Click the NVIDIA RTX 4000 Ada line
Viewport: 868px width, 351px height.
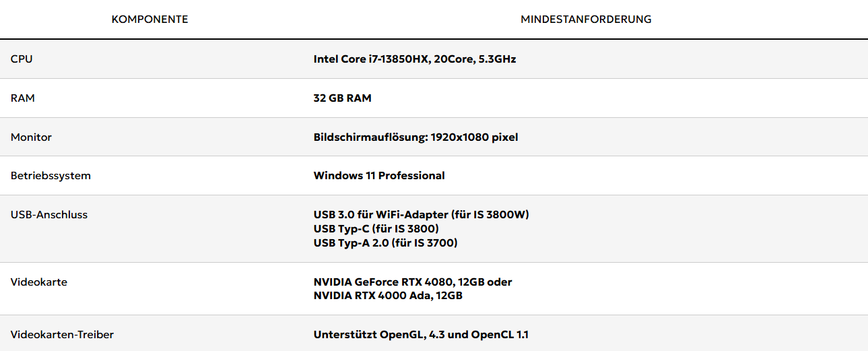pos(388,296)
